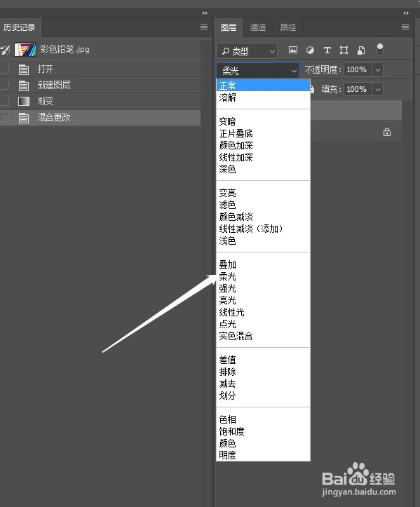This screenshot has width=420, height=507.
Task: Select the 新建图层 history state
Action: click(100, 85)
